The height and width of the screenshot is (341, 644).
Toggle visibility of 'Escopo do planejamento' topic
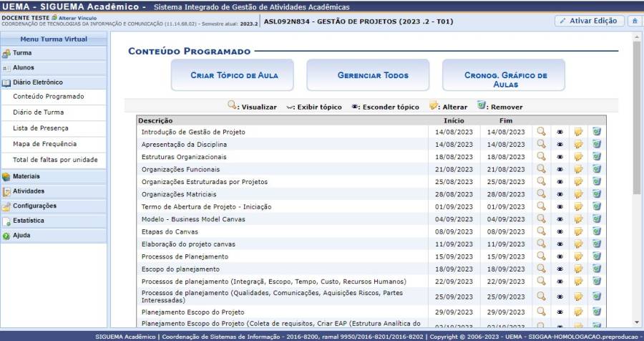tap(560, 269)
